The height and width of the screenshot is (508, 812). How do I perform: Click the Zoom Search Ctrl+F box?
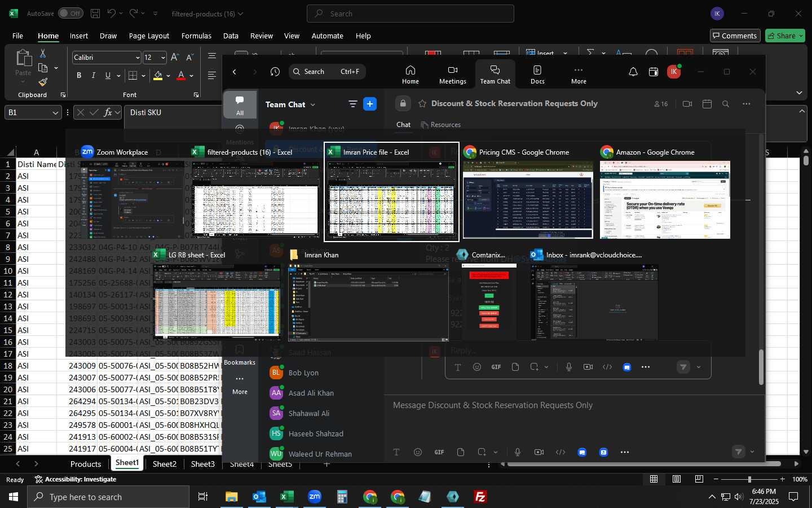pyautogui.click(x=327, y=72)
